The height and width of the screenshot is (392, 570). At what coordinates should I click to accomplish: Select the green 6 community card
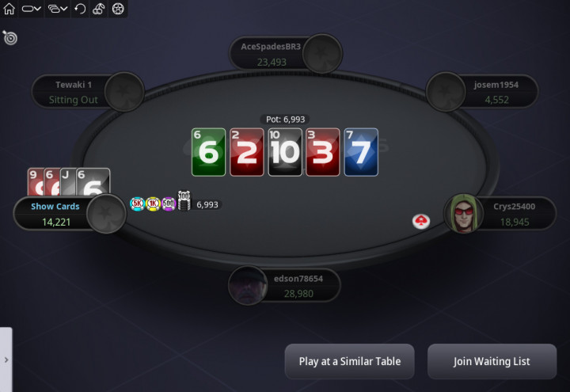pos(209,152)
